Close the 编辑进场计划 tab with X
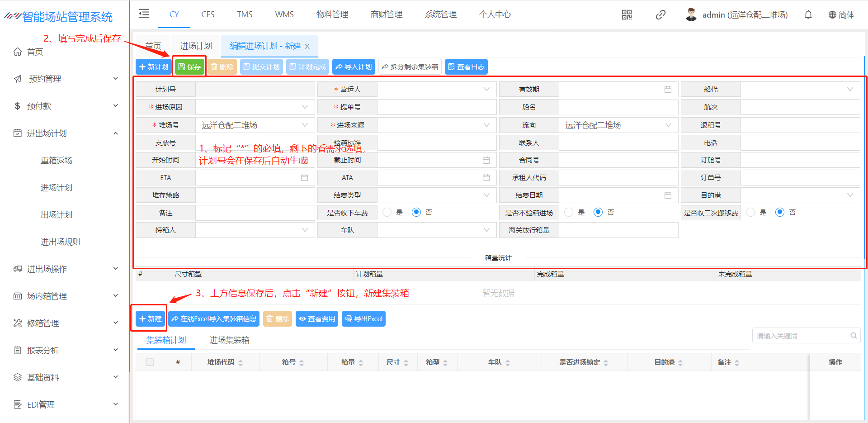Image resolution: width=868 pixels, height=423 pixels. (x=307, y=47)
